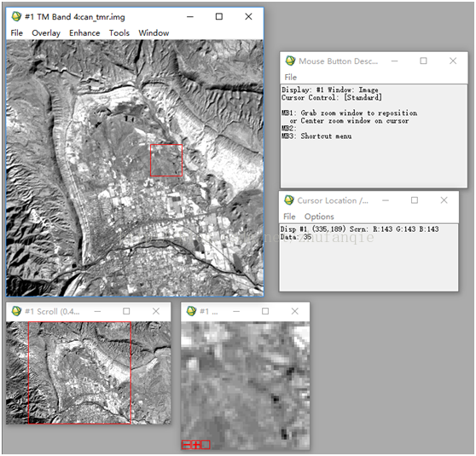Screen dimensions: 476x456
Task: Open File menu in Mouse Button Descriptions window
Action: [x=291, y=77]
